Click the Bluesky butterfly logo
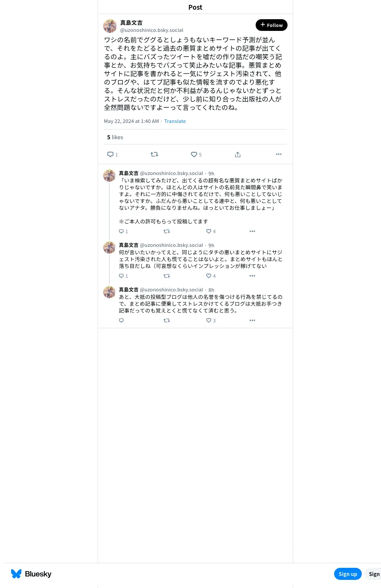The height and width of the screenshot is (588, 381). 16,574
